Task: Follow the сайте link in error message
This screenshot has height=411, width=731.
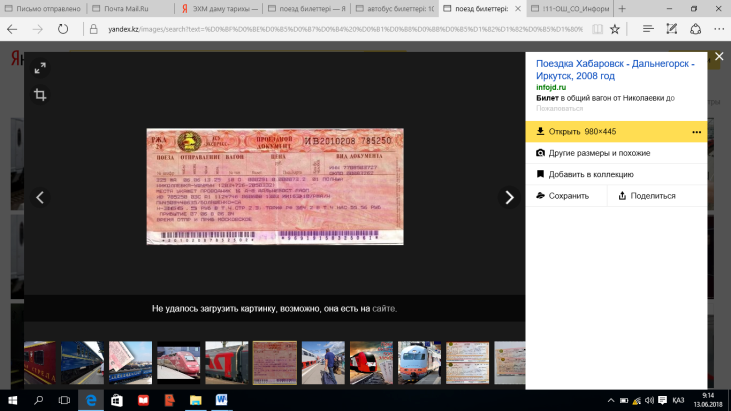Action: [383, 308]
